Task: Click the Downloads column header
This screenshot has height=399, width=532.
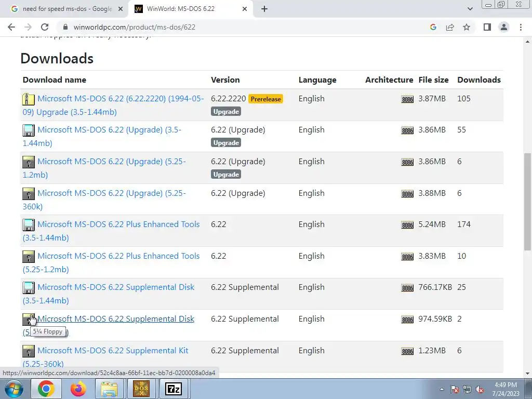Action: click(x=478, y=80)
